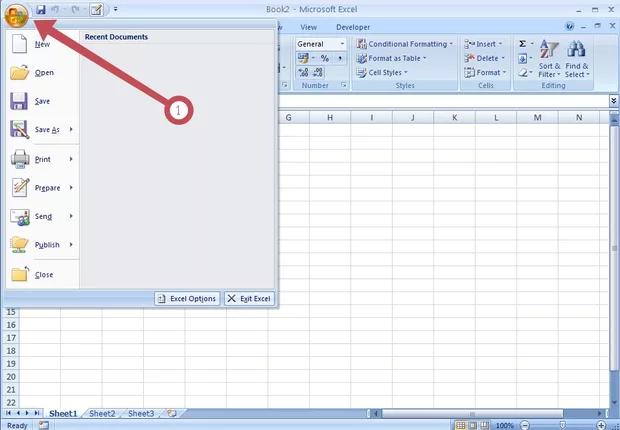The width and height of the screenshot is (620, 430).
Task: Switch to Page Layout view icon
Action: 473,426
